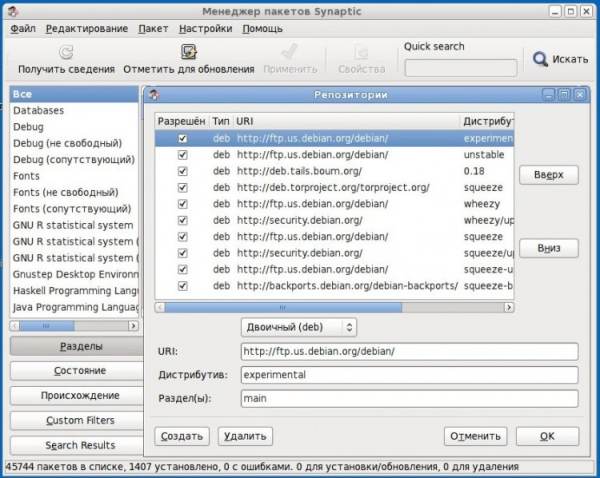Image resolution: width=600 pixels, height=478 pixels.
Task: Click the 'Создать' new repository button
Action: pyautogui.click(x=182, y=436)
